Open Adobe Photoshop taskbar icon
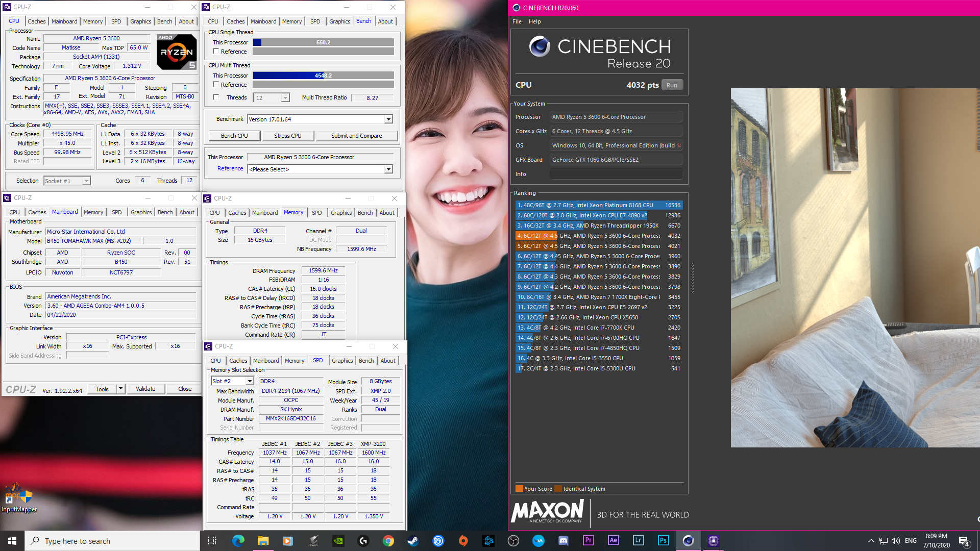 (x=664, y=541)
